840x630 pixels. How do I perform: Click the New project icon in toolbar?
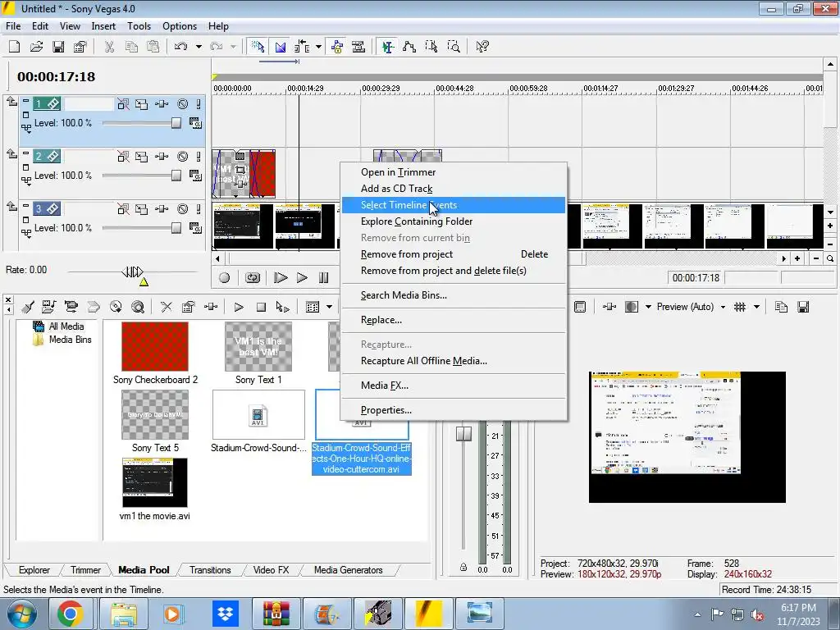[x=15, y=47]
